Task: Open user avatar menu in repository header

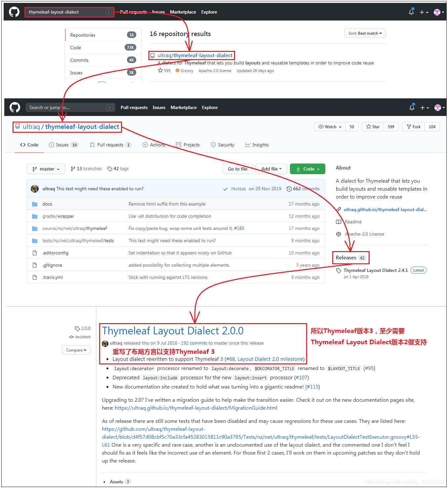Action: 440,108
